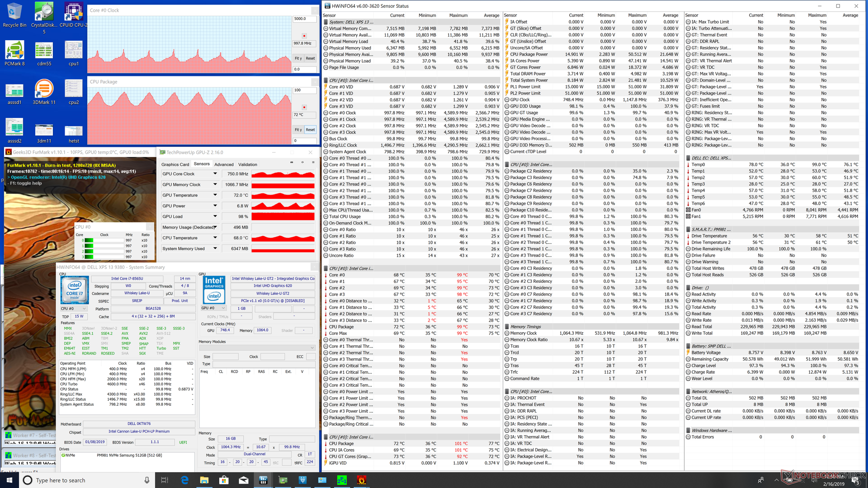Click the Core #0 Clock graph maximum field 5000.0
This screenshot has width=868, height=488.
[305, 19]
